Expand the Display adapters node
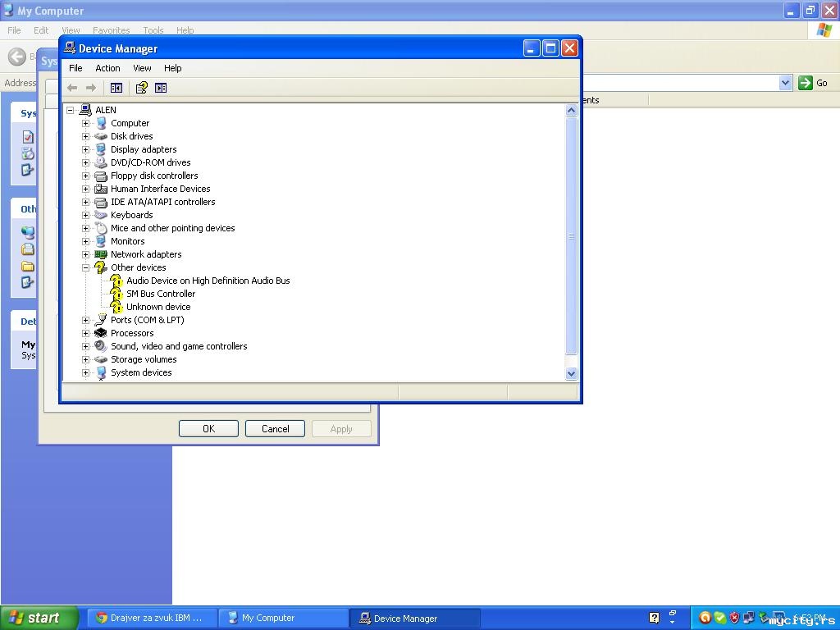 click(85, 149)
